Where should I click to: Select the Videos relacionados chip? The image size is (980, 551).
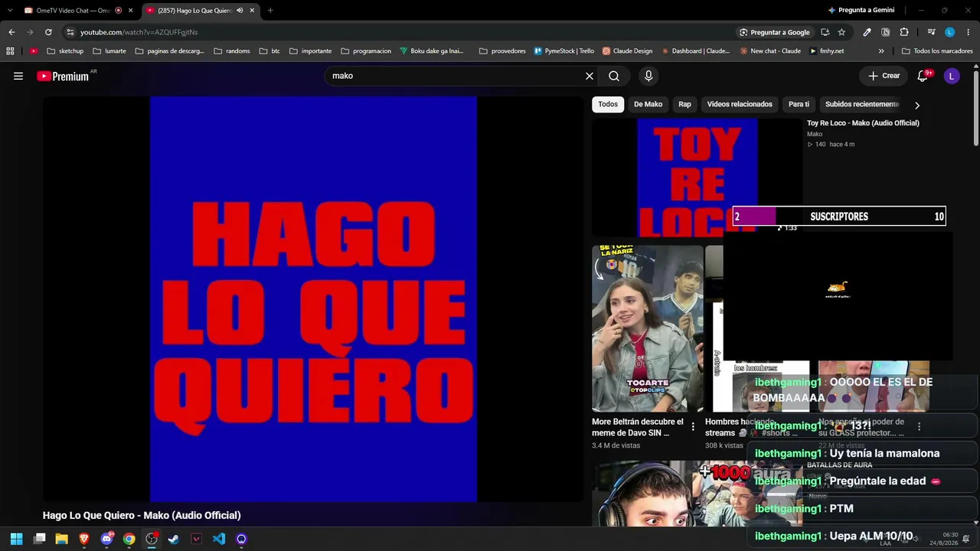[x=740, y=104]
